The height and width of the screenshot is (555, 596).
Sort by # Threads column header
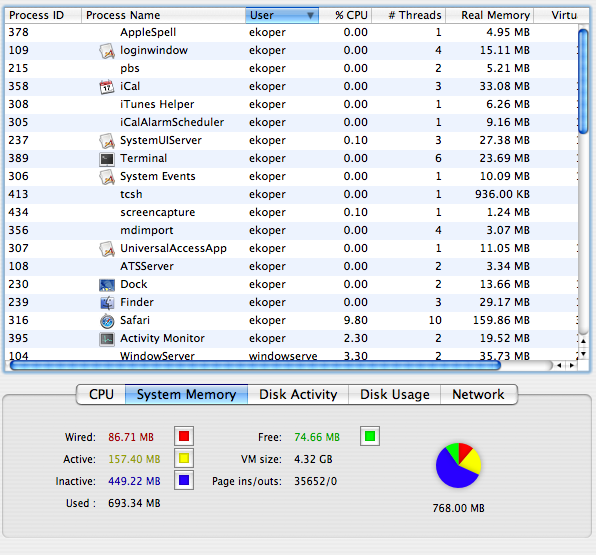(x=409, y=15)
